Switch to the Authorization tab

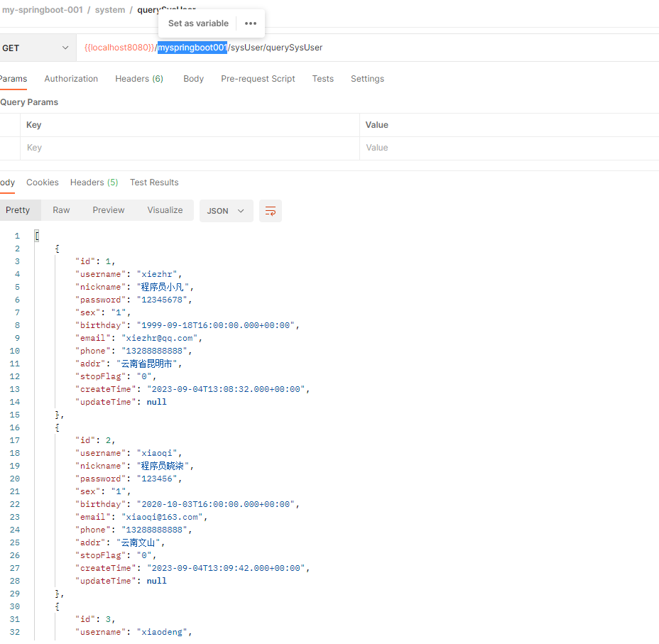pos(71,79)
